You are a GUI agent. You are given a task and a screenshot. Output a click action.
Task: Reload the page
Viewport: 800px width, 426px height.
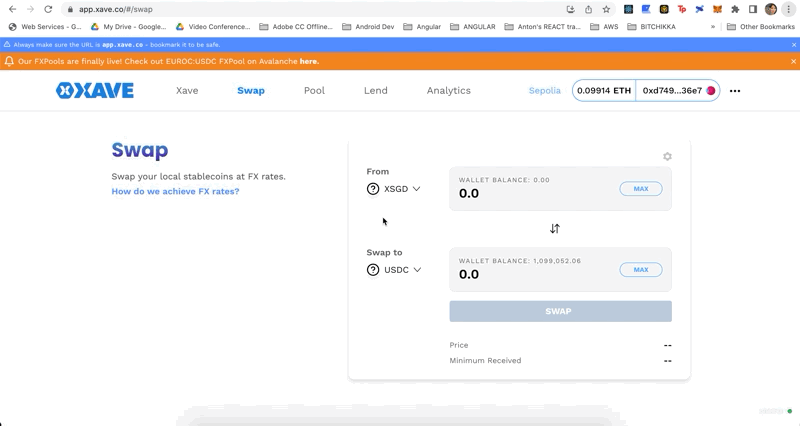(x=47, y=9)
